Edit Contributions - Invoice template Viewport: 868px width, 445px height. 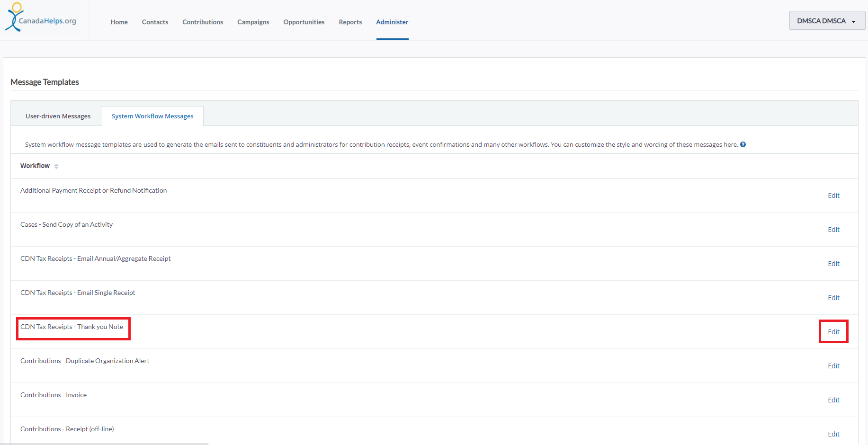[833, 400]
